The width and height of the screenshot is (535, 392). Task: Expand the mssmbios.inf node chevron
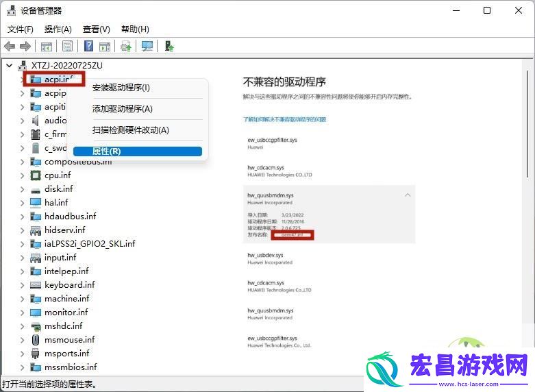tap(22, 367)
